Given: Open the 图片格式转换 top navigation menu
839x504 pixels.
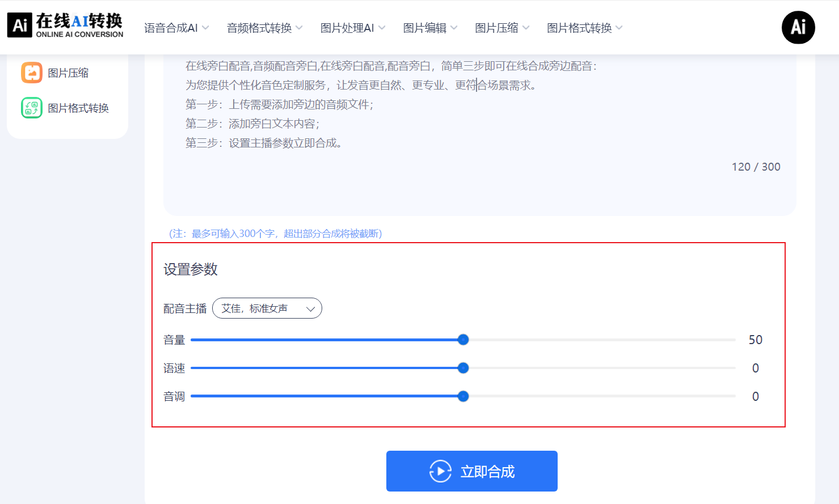Looking at the screenshot, I should coord(584,28).
